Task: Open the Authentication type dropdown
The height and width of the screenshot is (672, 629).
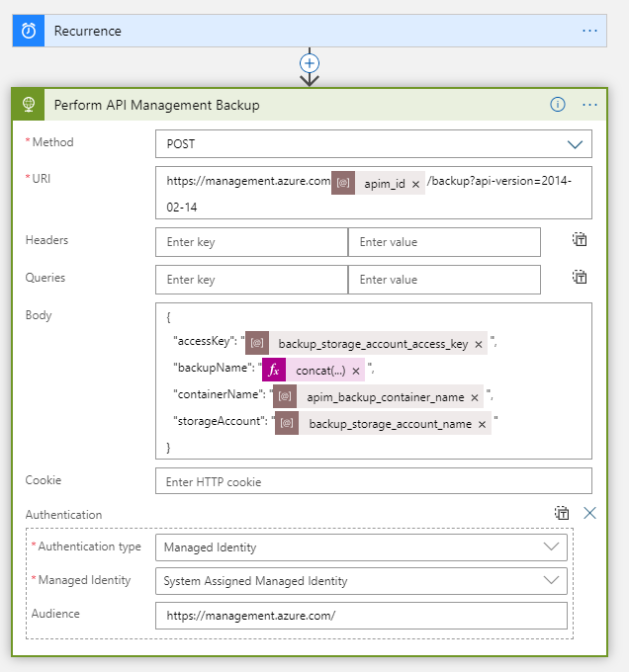Action: pyautogui.click(x=361, y=547)
